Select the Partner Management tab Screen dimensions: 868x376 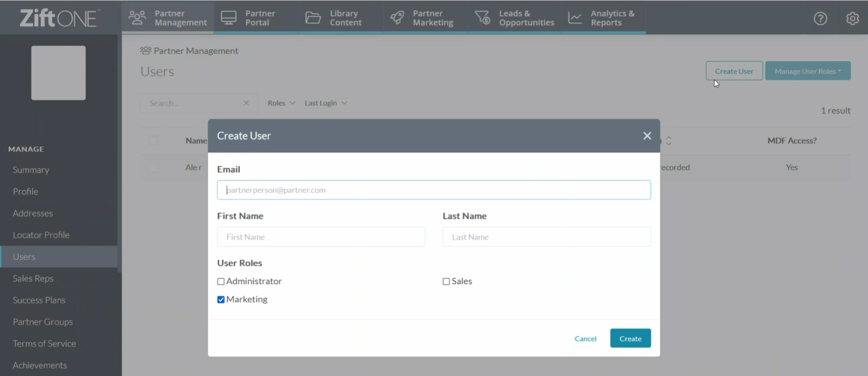(x=168, y=18)
